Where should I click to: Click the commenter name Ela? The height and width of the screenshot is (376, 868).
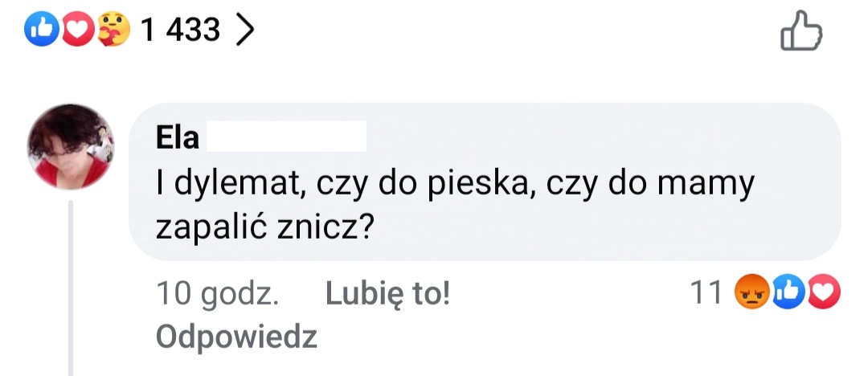(178, 137)
